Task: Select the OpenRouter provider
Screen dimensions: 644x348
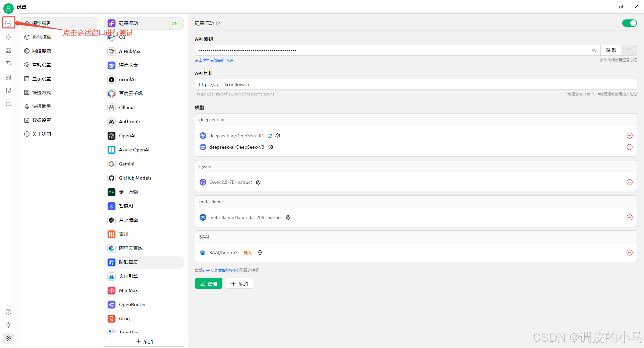Action: point(144,304)
